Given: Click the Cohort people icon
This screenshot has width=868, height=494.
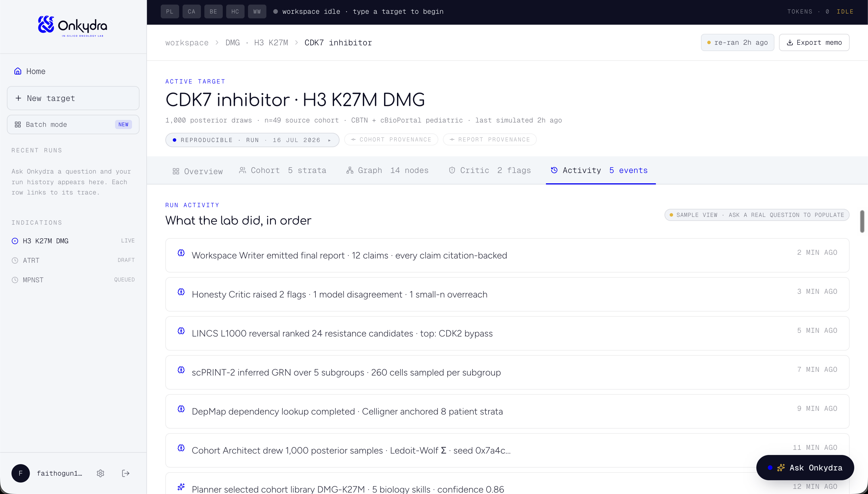Looking at the screenshot, I should pos(242,170).
